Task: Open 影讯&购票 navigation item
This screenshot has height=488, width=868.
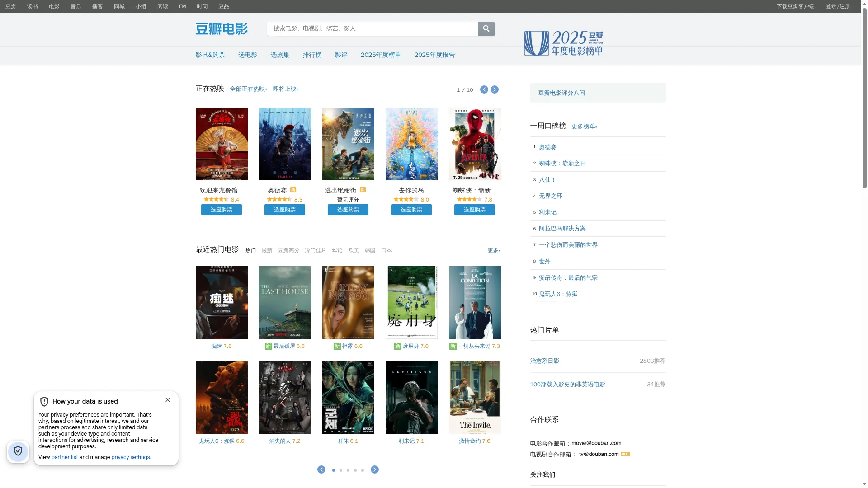Action: tap(210, 55)
